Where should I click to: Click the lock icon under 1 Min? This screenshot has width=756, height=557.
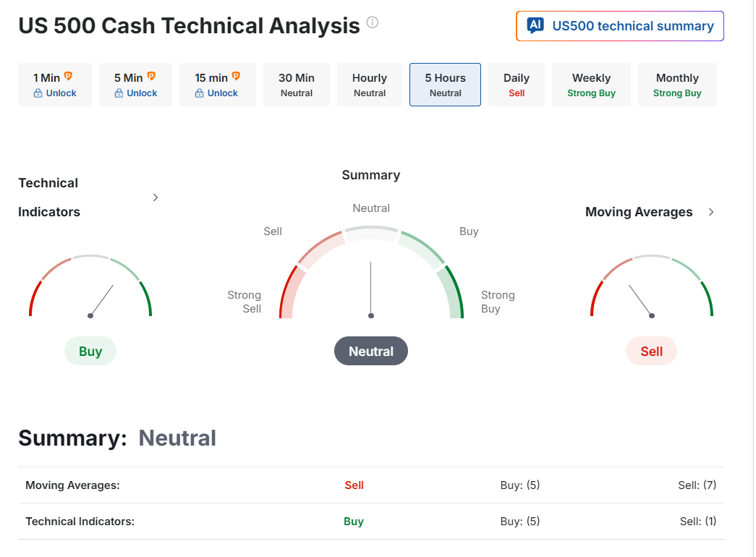pos(38,93)
